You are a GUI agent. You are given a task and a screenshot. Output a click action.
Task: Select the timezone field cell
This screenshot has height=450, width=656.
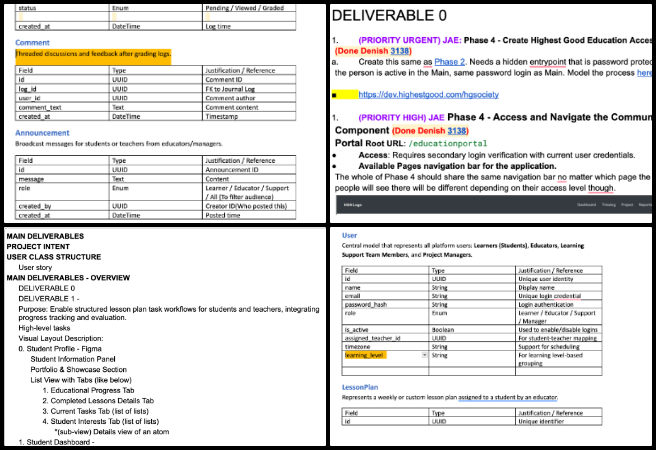(x=385, y=347)
